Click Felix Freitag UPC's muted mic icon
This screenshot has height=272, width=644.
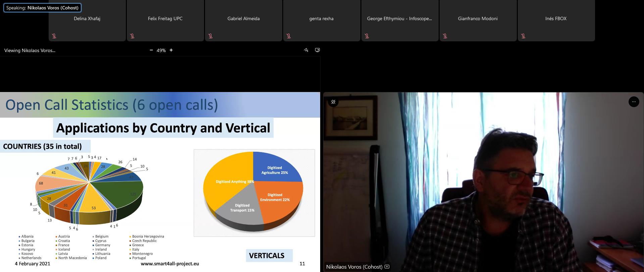(x=132, y=36)
